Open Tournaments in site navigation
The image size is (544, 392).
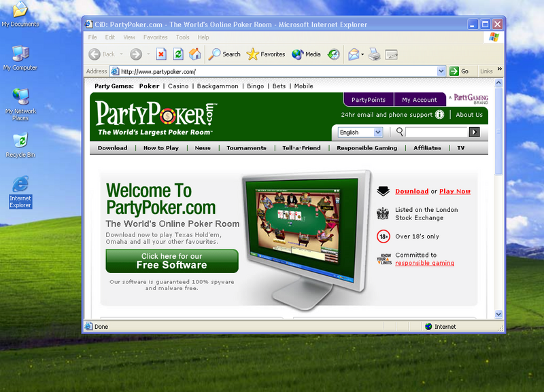(246, 148)
